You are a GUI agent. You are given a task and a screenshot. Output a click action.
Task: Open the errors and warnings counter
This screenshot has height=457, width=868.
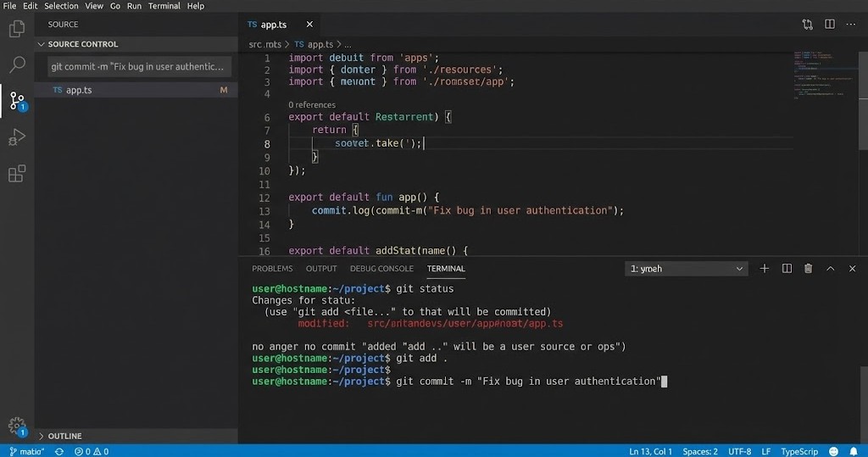[x=92, y=451]
